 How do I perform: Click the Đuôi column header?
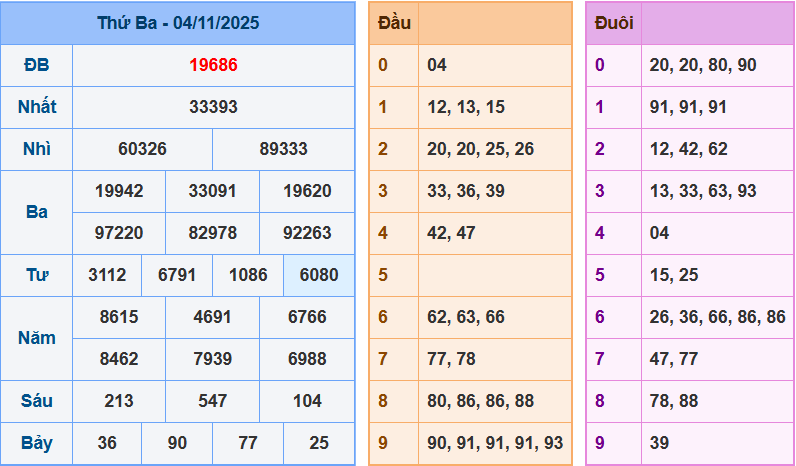(x=613, y=23)
